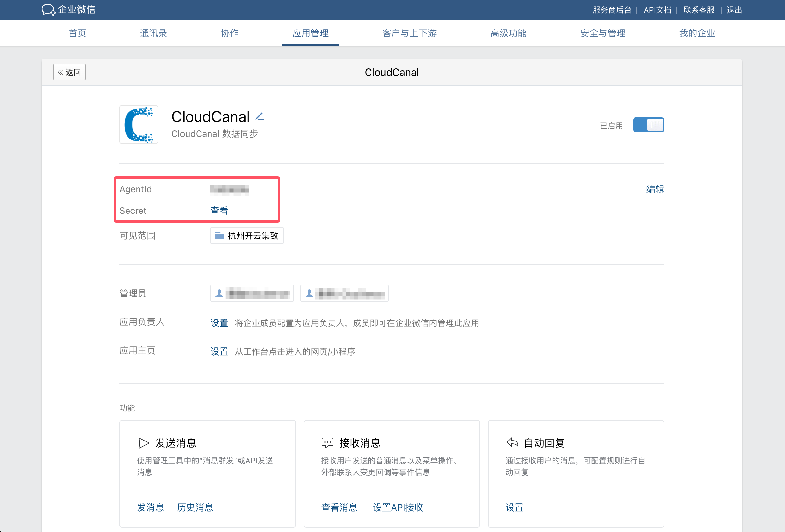785x532 pixels.
Task: Click the auto reply arrow icon
Action: tap(513, 442)
